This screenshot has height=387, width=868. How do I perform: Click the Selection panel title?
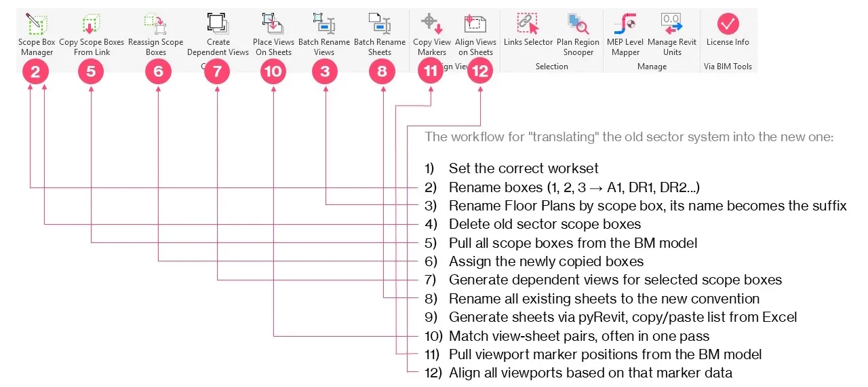coord(551,67)
